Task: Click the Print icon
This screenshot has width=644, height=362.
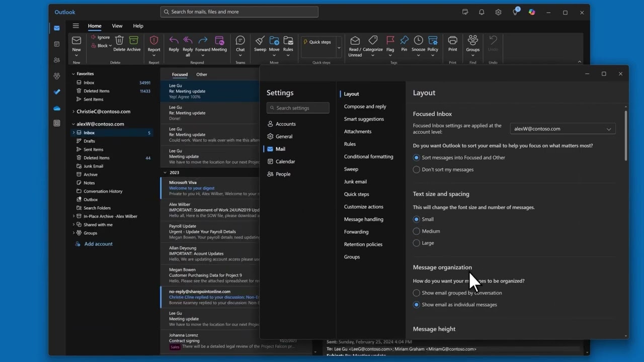Action: click(x=453, y=40)
